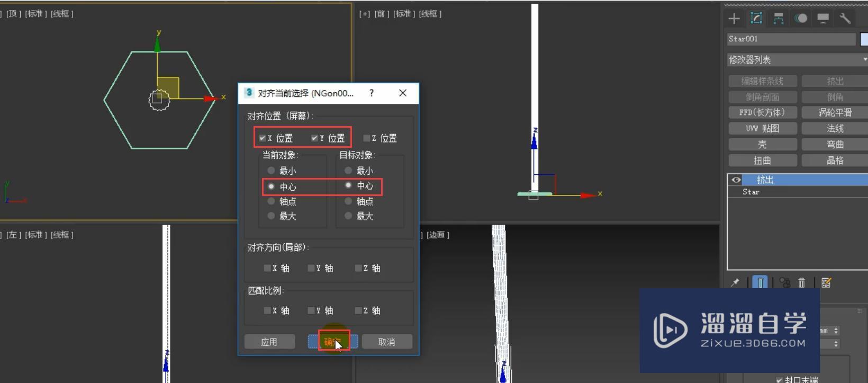Screen dimensions: 868x383
Task: Select 轴点 under 当前对象
Action: [x=271, y=201]
